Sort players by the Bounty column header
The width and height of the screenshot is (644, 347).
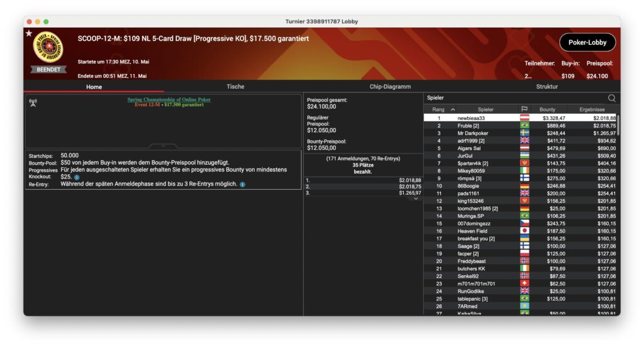pyautogui.click(x=547, y=109)
